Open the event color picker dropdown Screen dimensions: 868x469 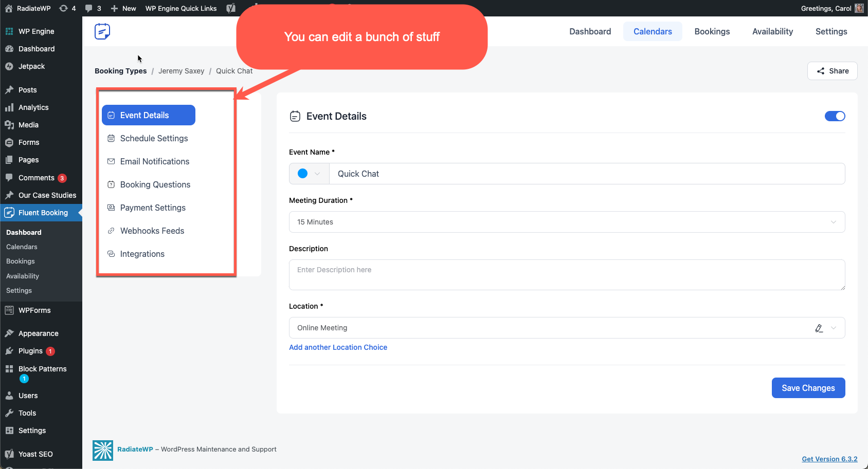[x=309, y=174]
